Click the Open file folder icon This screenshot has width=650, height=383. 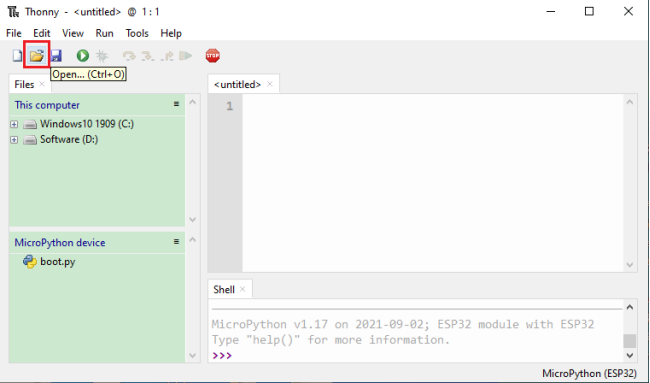click(36, 56)
